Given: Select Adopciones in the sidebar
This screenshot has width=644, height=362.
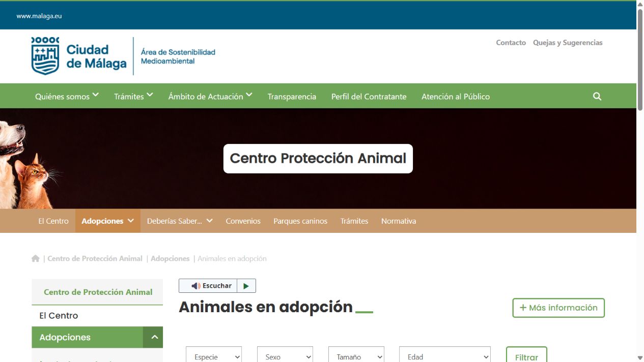Looking at the screenshot, I should (x=87, y=337).
